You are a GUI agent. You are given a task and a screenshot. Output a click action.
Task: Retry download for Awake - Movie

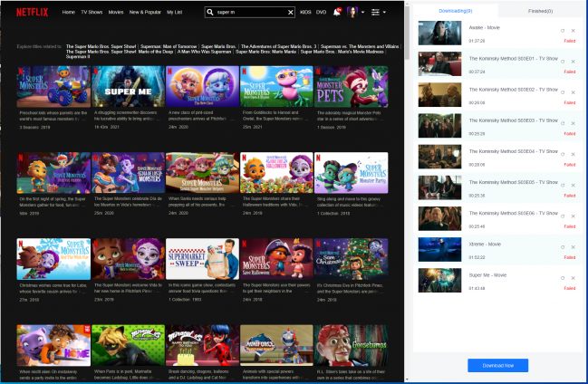[x=563, y=31]
